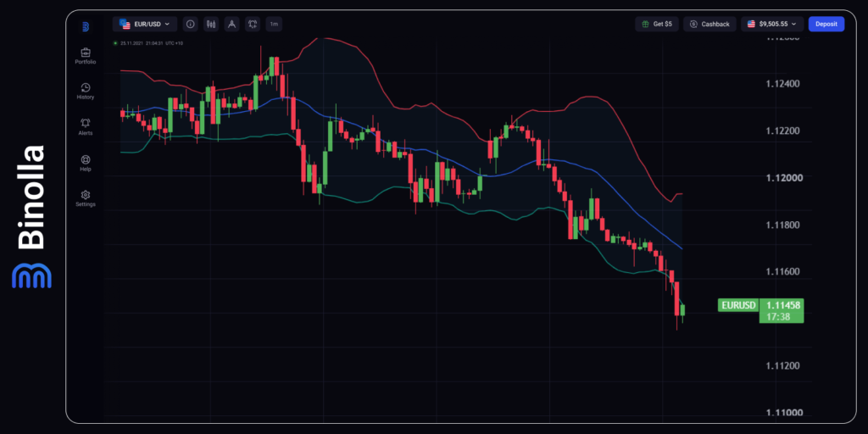Open Settings gear in sidebar
Viewport: 868px width, 434px height.
(86, 195)
